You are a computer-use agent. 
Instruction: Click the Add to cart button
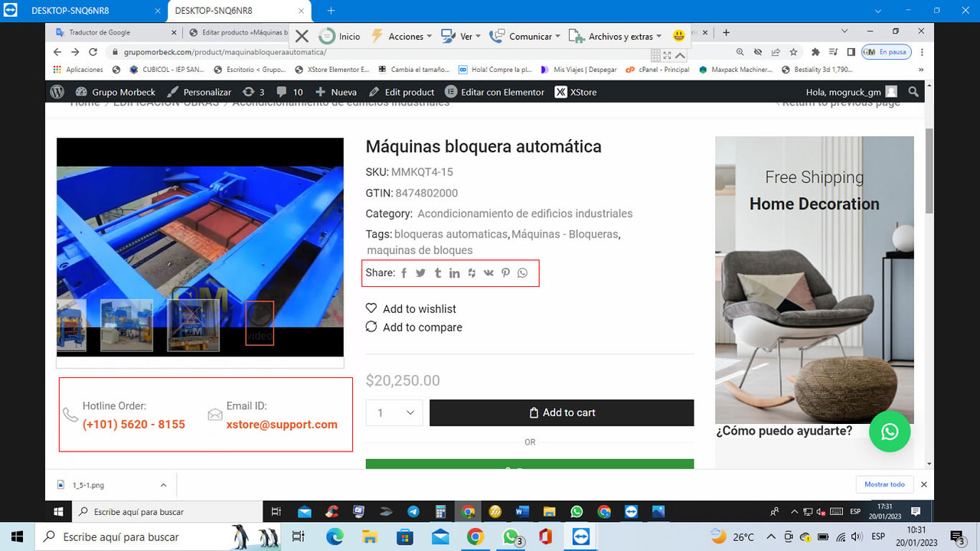pos(561,412)
